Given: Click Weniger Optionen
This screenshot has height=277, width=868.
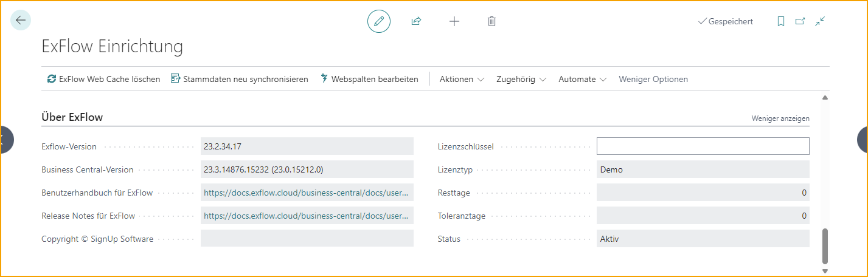Looking at the screenshot, I should tap(653, 79).
